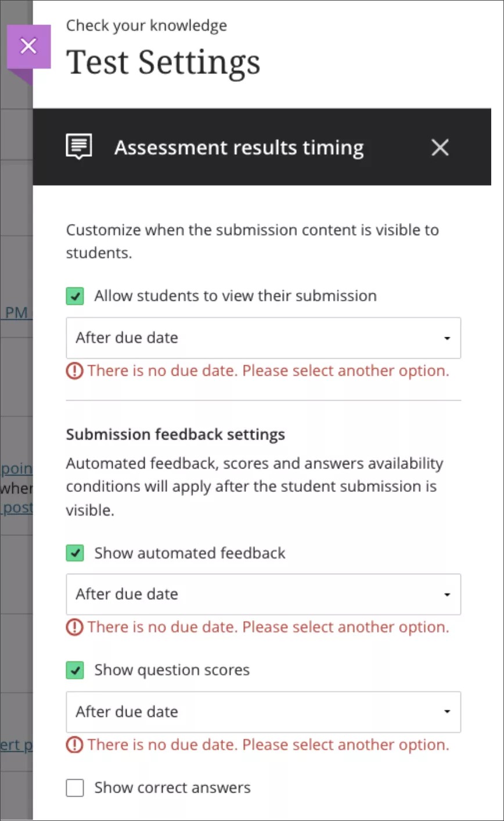Click the Test Settings title

point(163,63)
